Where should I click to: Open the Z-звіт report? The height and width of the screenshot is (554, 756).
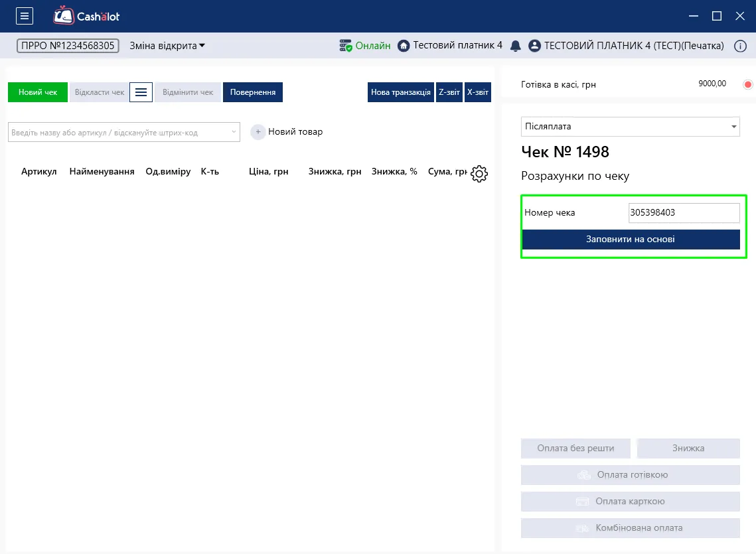[449, 92]
